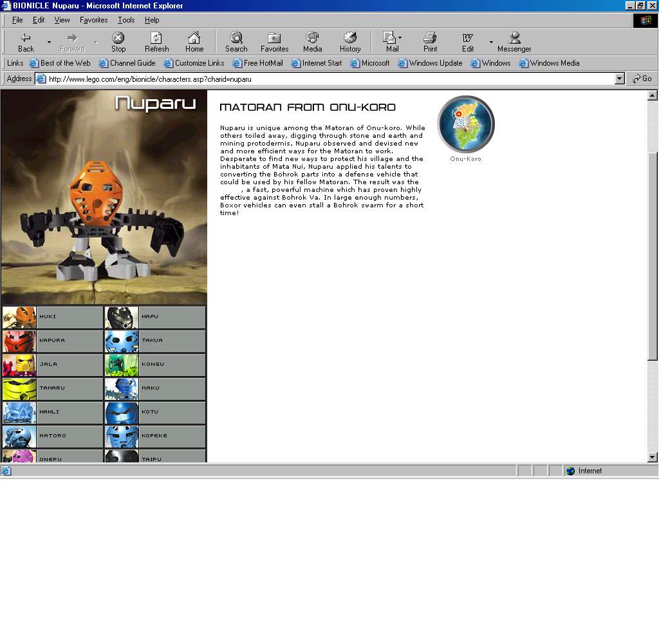The height and width of the screenshot is (644, 659).
Task: Open Windows Media link
Action: [x=549, y=63]
